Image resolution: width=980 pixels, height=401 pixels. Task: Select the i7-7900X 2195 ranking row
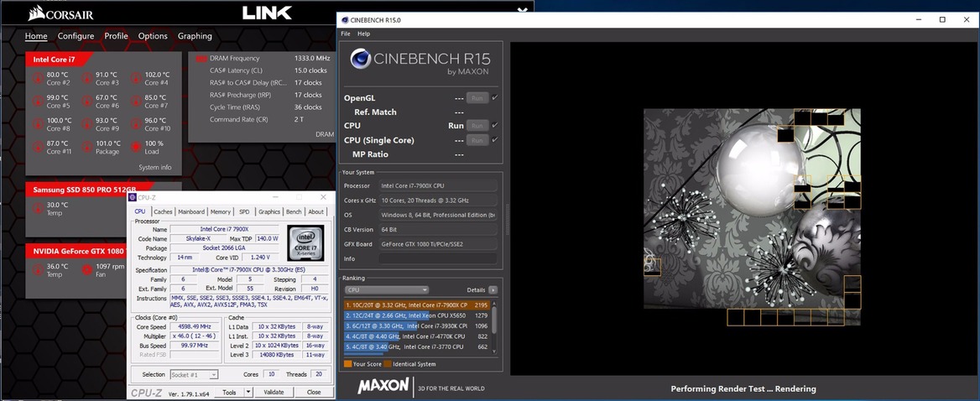click(417, 305)
